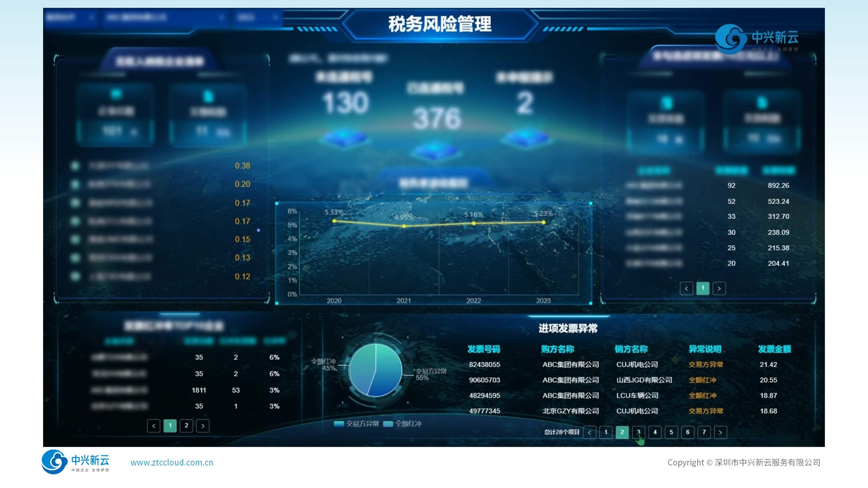Open page 4 of the invoice anomaly list

coord(655,432)
